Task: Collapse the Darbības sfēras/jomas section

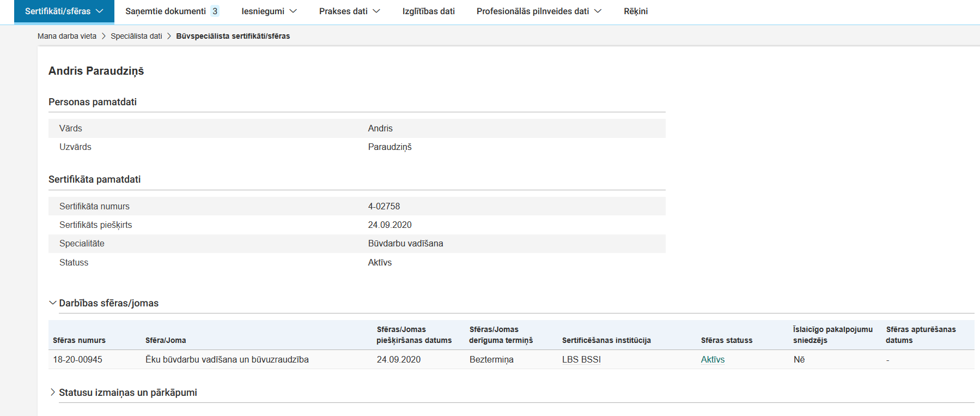Action: [53, 303]
